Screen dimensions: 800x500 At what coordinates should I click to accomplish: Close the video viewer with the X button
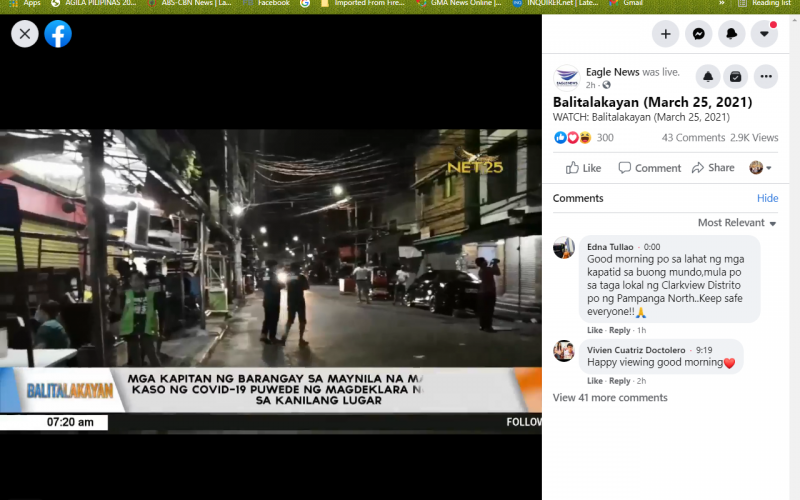(x=25, y=34)
